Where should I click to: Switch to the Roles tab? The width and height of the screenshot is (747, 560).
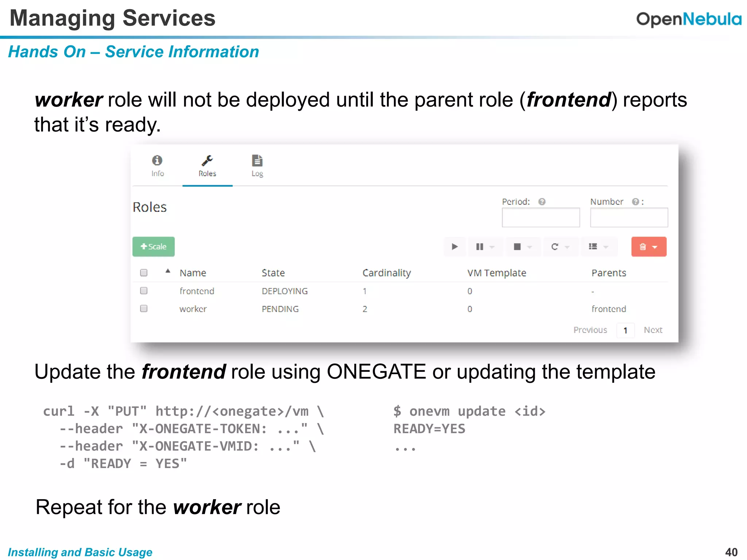pos(207,166)
